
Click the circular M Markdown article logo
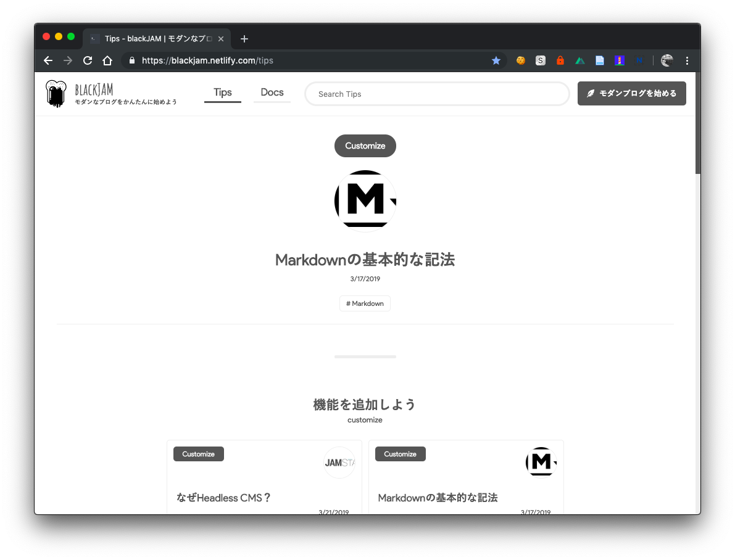[x=365, y=200]
